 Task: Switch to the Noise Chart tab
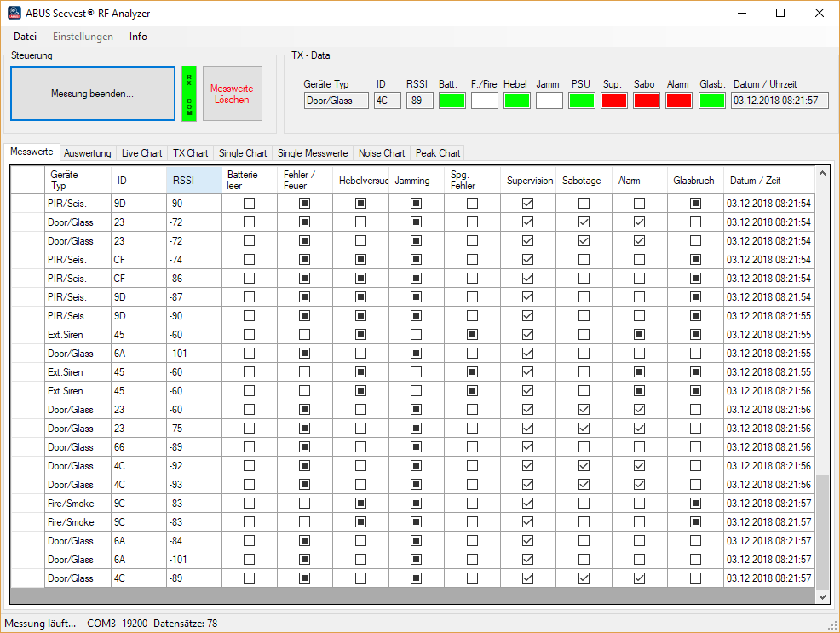pyautogui.click(x=382, y=153)
